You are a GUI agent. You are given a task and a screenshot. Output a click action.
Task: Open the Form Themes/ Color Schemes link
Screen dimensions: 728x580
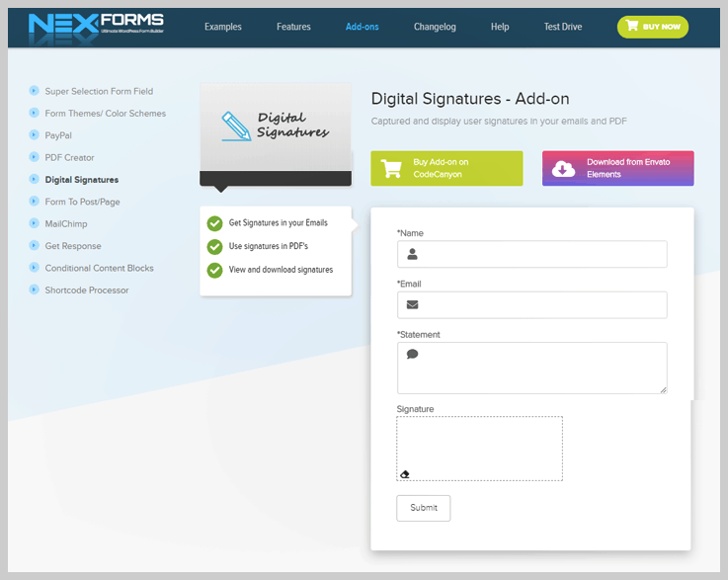tap(106, 114)
